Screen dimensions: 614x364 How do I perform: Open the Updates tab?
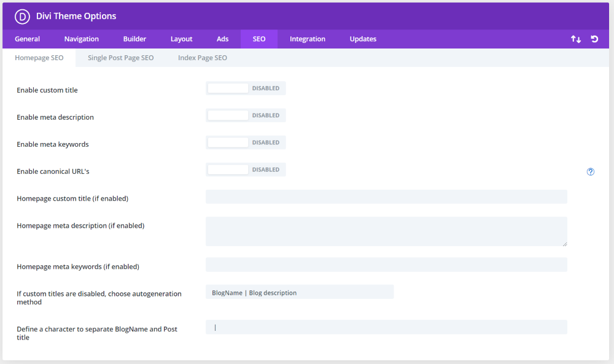(x=363, y=39)
